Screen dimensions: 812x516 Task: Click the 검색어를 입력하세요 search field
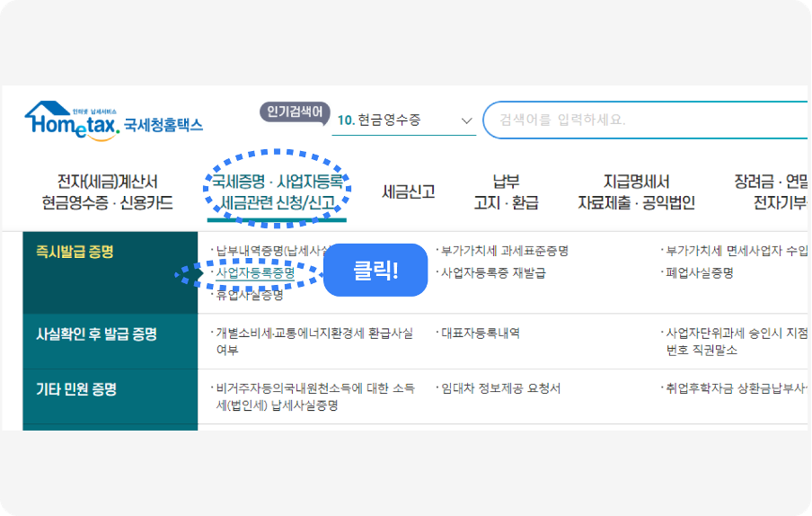click(645, 120)
